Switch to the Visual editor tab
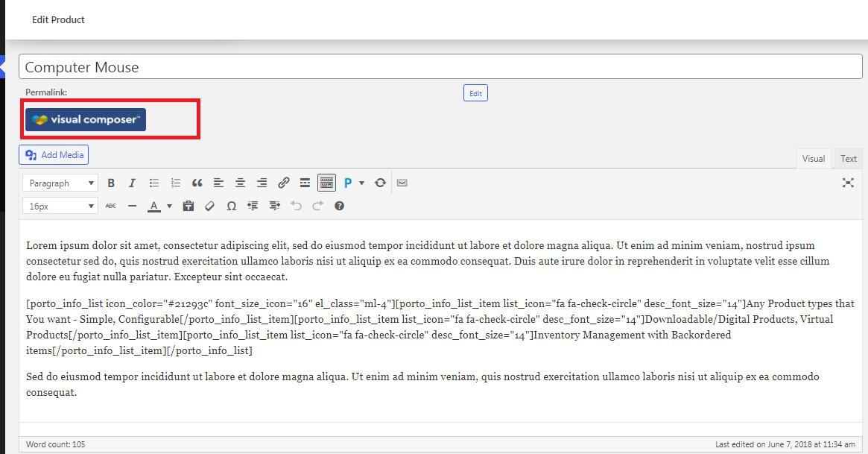The image size is (868, 454). coord(813,158)
